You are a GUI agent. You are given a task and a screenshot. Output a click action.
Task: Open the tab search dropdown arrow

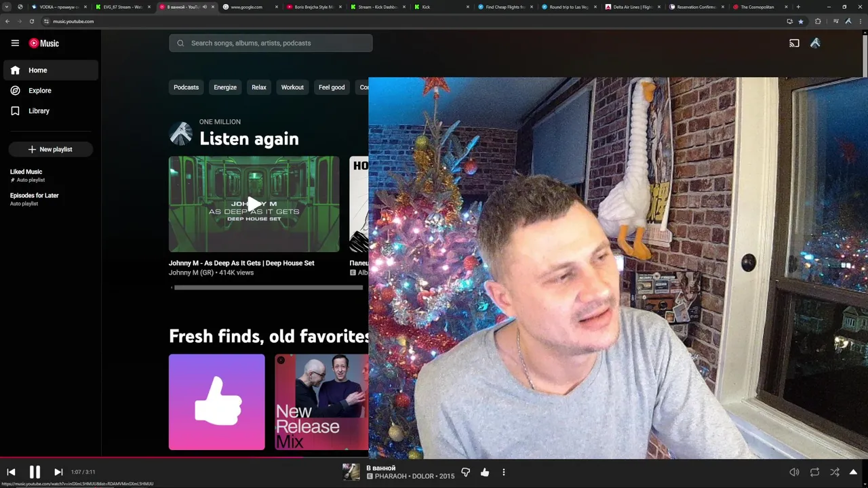pos(7,7)
